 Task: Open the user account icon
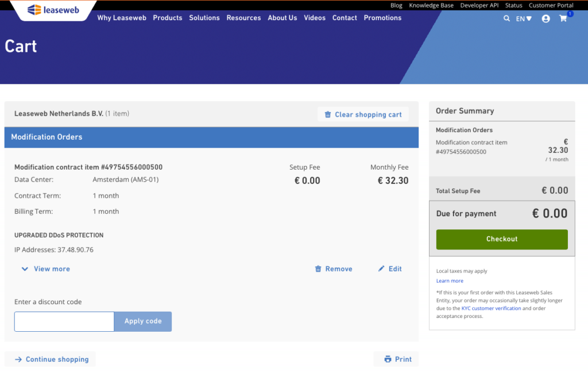(546, 18)
